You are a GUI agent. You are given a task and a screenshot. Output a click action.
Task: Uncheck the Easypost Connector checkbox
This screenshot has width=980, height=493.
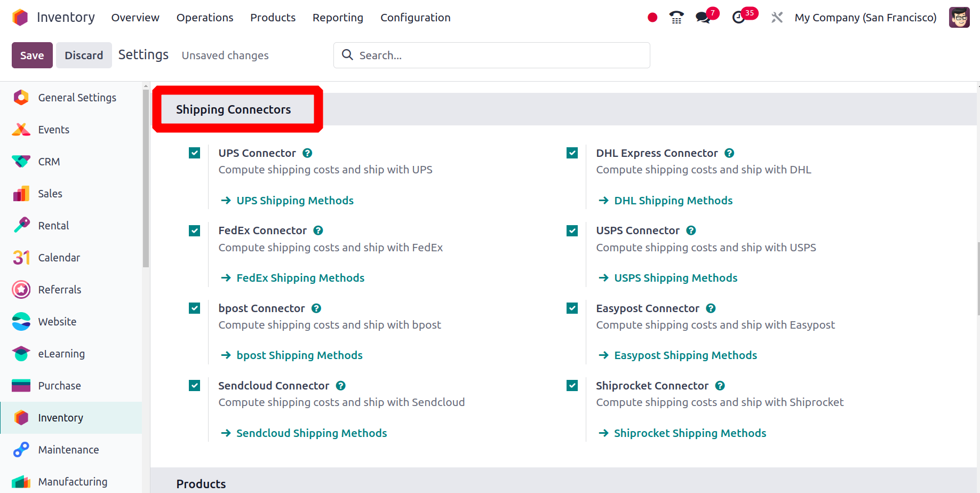click(x=572, y=308)
